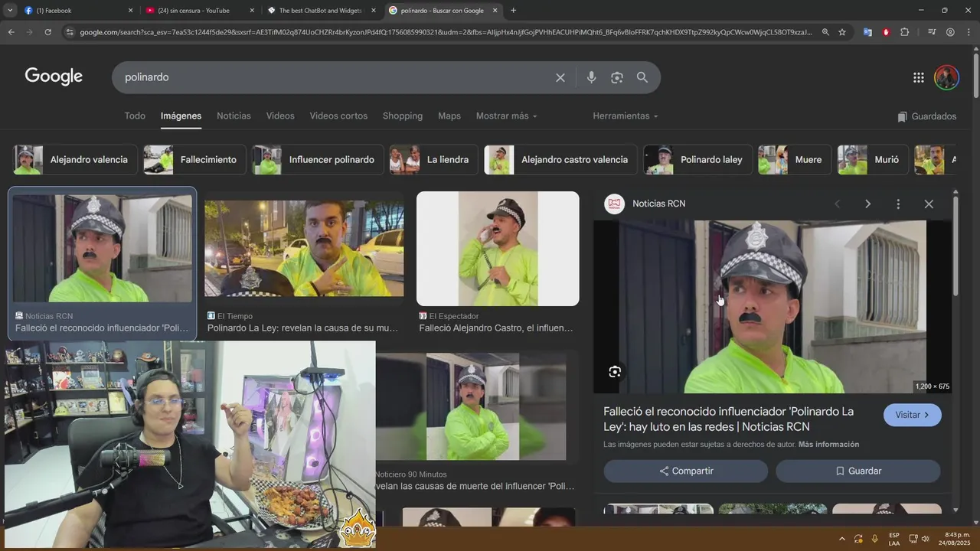
Task: Open the Más información link
Action: (x=828, y=444)
